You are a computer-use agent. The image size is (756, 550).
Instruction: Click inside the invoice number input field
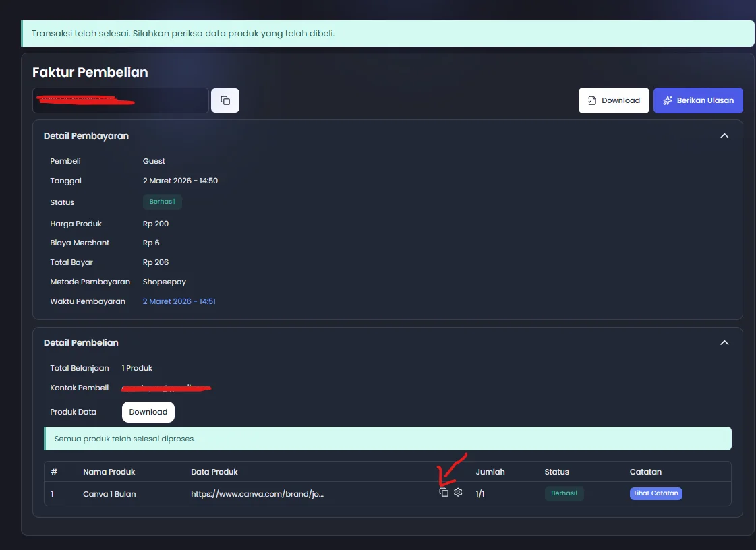click(x=120, y=100)
